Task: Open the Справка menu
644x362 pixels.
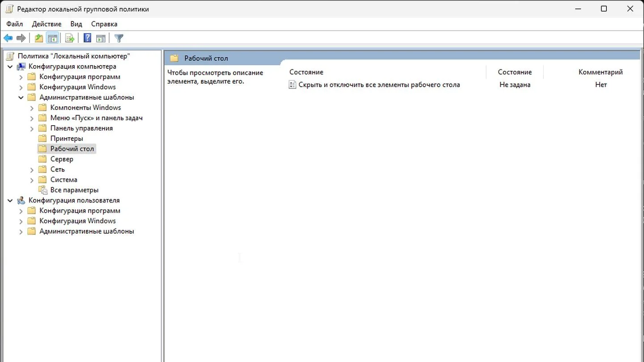Action: click(x=104, y=24)
